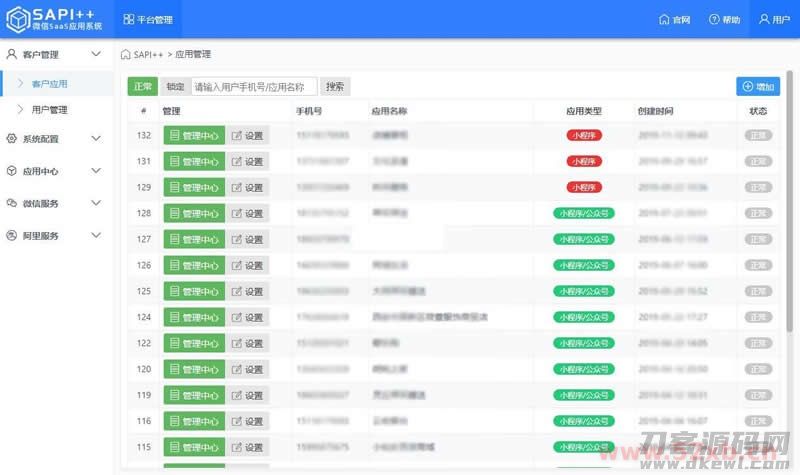This screenshot has width=800, height=475.
Task: Click 设置 edit icon in row 122
Action: pos(236,343)
